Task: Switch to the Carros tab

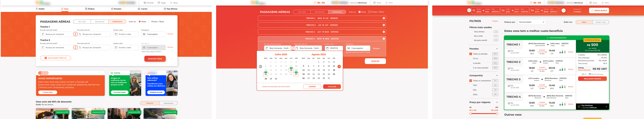Action: click(x=143, y=9)
